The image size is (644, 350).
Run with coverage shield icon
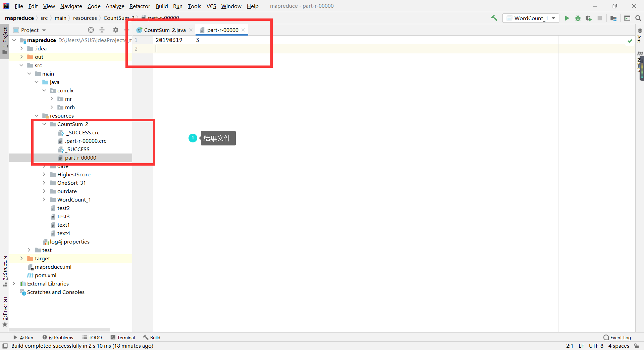click(x=589, y=18)
